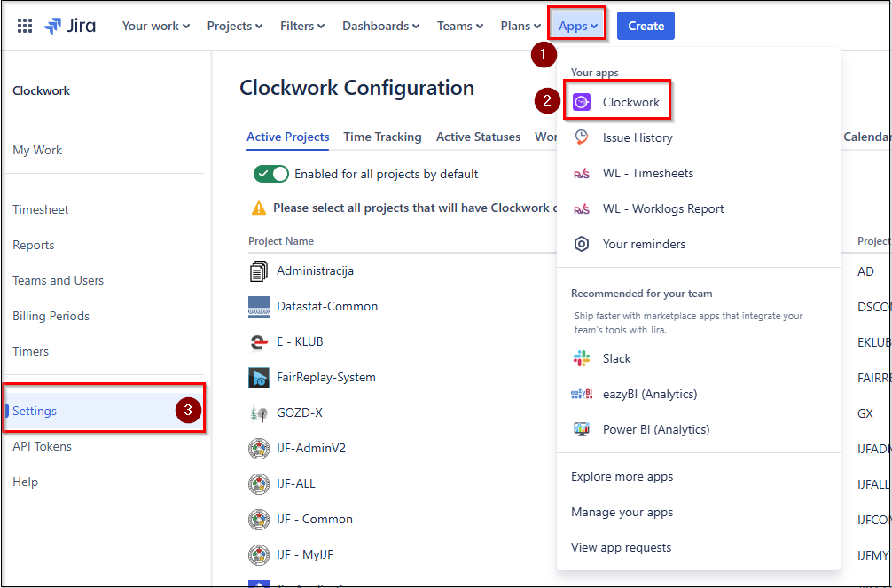
Task: Click the E - KLUB project icon
Action: tap(259, 342)
